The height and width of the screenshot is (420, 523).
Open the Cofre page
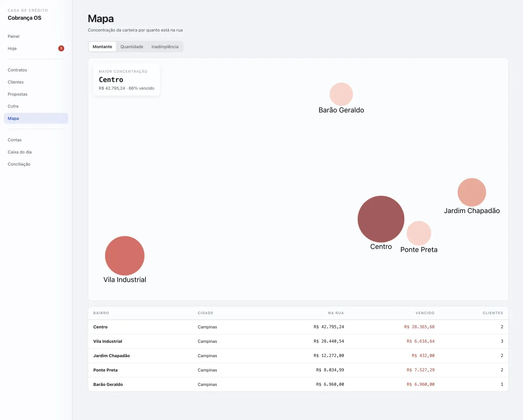coord(36,106)
